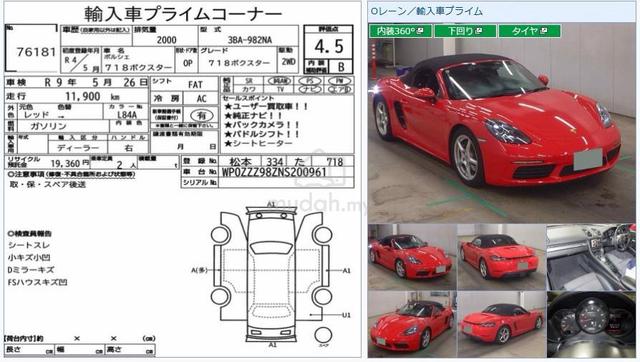Viewport: 640px width, 362px height.
Task: Click the circled 'PS' equipment mark
Action: (310, 81)
